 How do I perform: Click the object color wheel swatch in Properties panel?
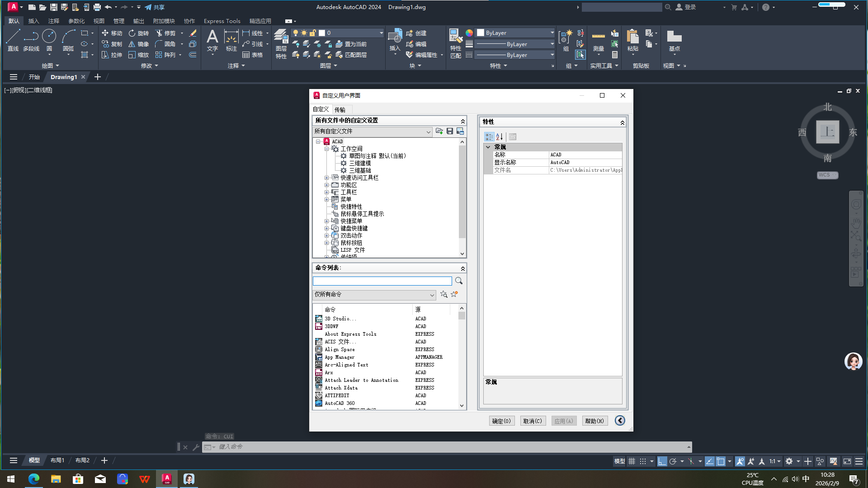click(x=469, y=33)
